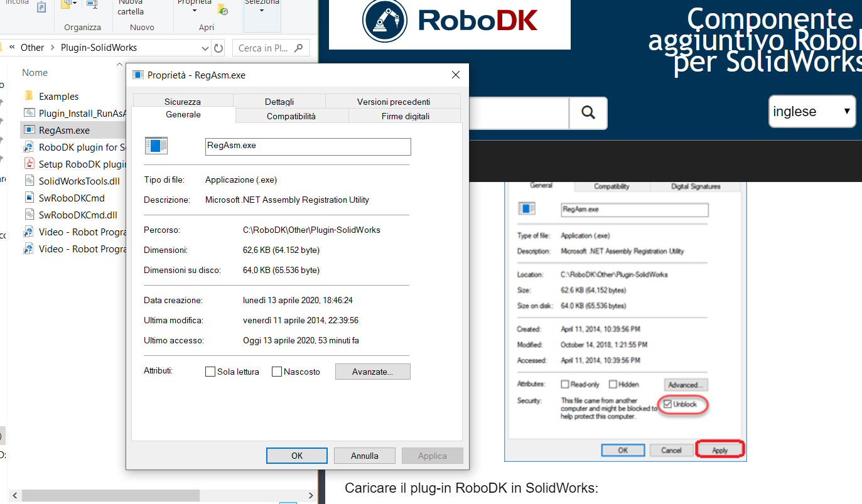Switch to the Compatibilità tab
The height and width of the screenshot is (504, 862).
tap(291, 116)
